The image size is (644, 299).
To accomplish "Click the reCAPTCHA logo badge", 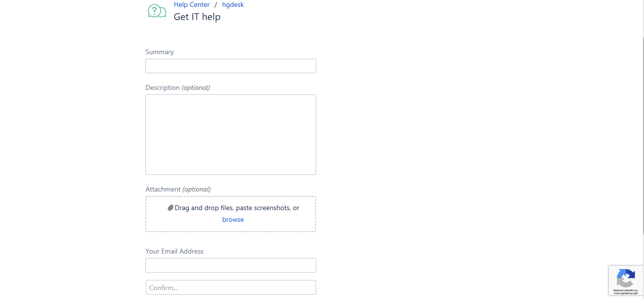I will (625, 279).
